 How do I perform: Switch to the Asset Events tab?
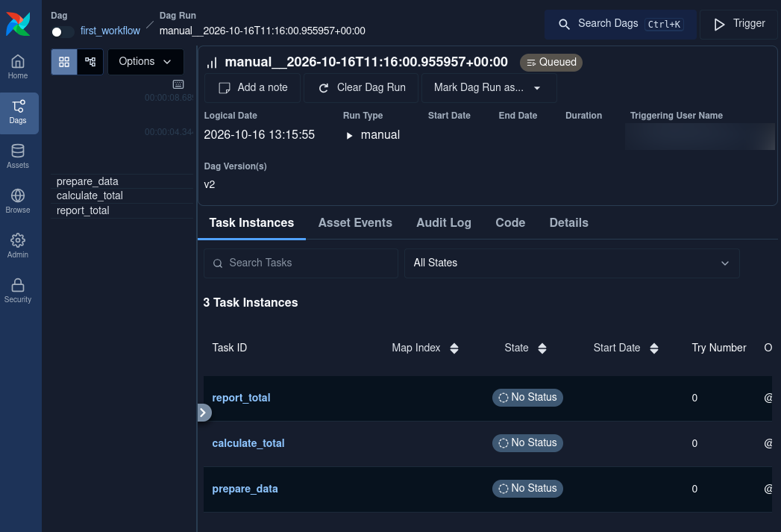click(355, 222)
